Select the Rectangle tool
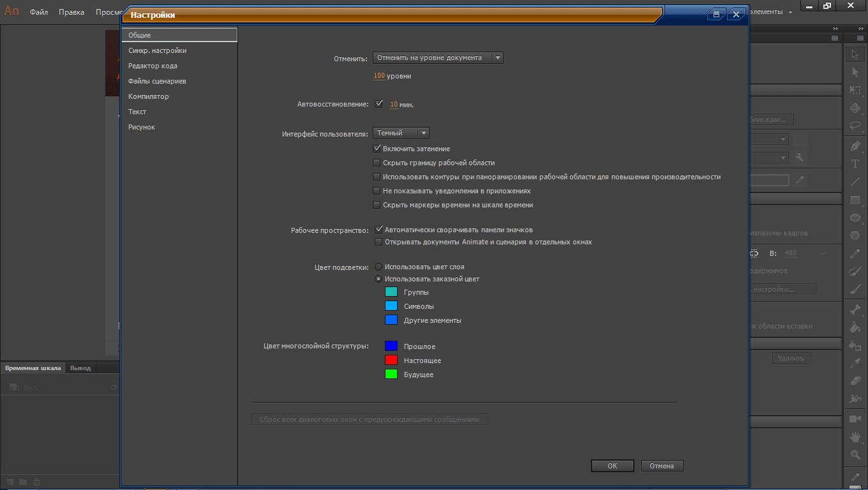The height and width of the screenshot is (490, 868). click(x=855, y=200)
